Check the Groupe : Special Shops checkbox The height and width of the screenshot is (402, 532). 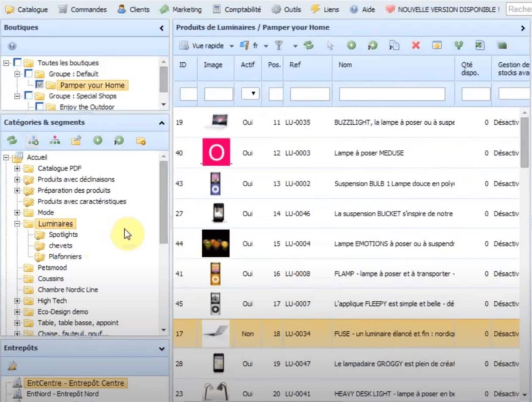click(x=28, y=96)
